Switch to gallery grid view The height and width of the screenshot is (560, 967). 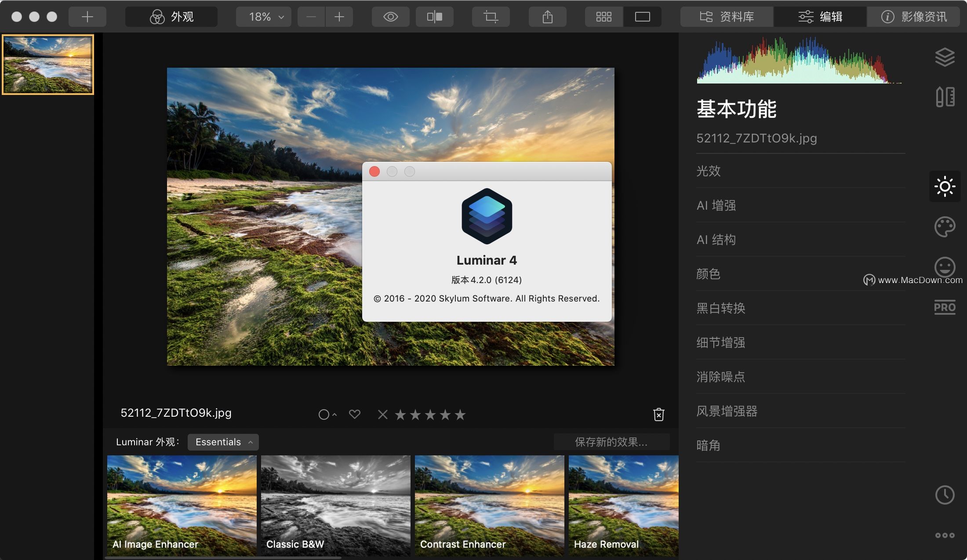[603, 17]
